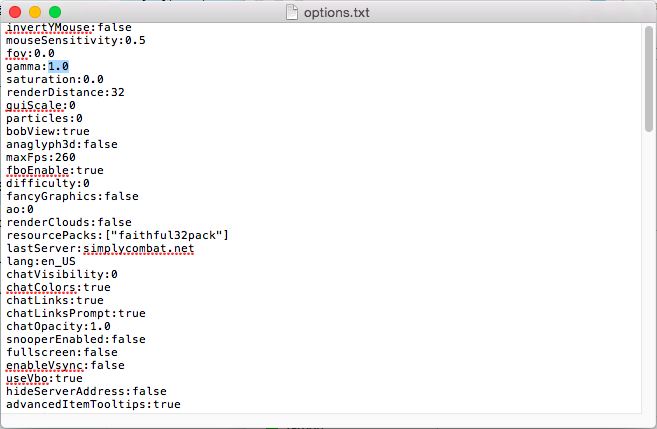This screenshot has width=657, height=429.
Task: Click the options.txt title text
Action: [336, 11]
